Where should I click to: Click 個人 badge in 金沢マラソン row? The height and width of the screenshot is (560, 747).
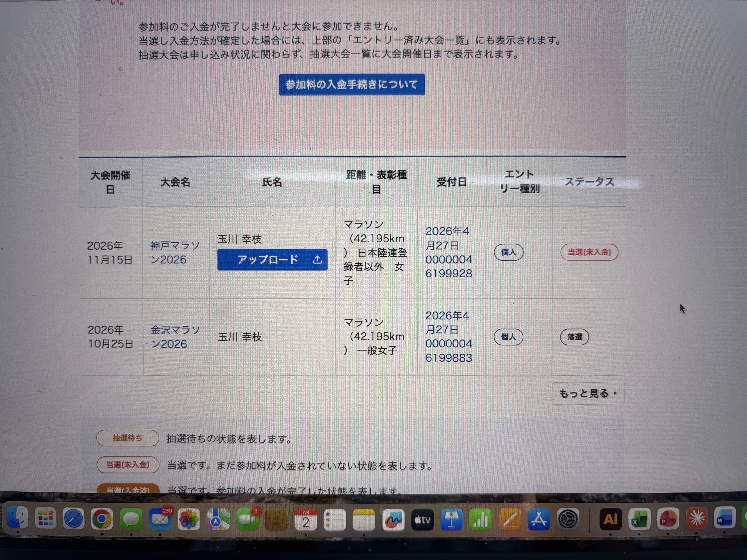click(508, 337)
